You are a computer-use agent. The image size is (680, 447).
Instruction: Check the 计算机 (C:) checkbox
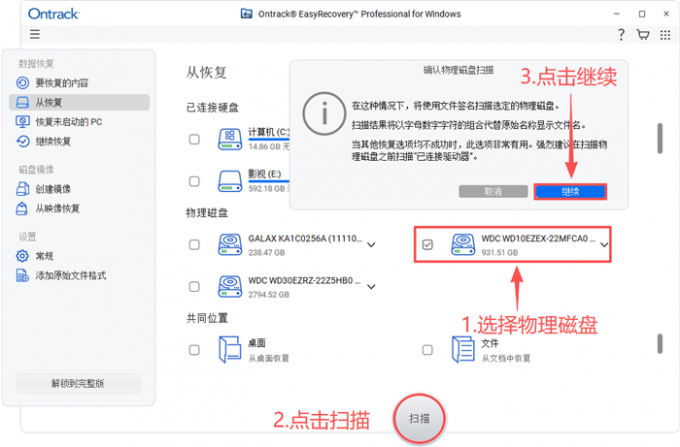(194, 140)
